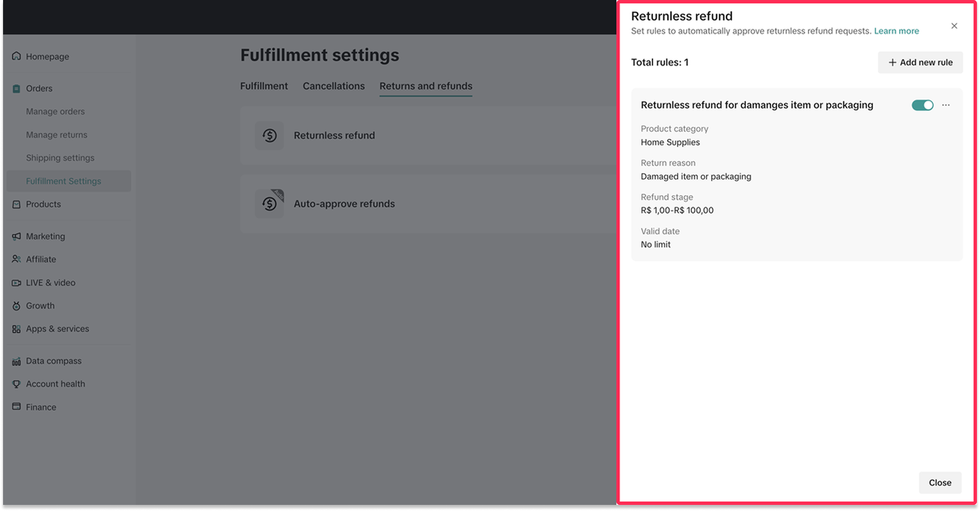This screenshot has width=980, height=511.
Task: Open the rule's three-dot options menu
Action: pyautogui.click(x=946, y=105)
